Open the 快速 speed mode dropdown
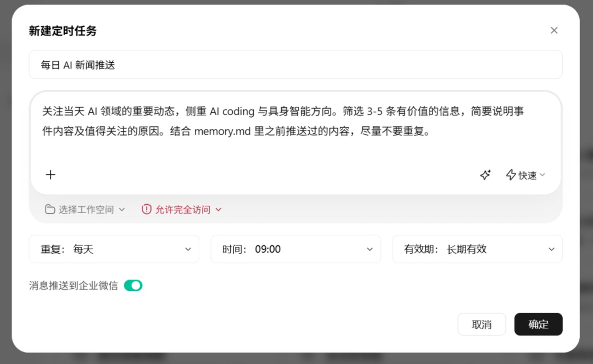 point(525,175)
